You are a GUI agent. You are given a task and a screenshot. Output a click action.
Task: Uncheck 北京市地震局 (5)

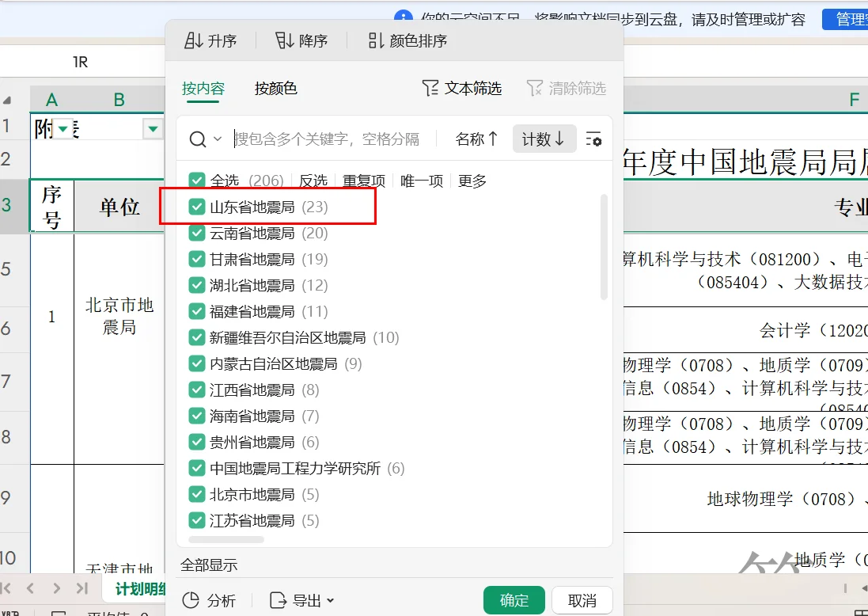(x=197, y=494)
